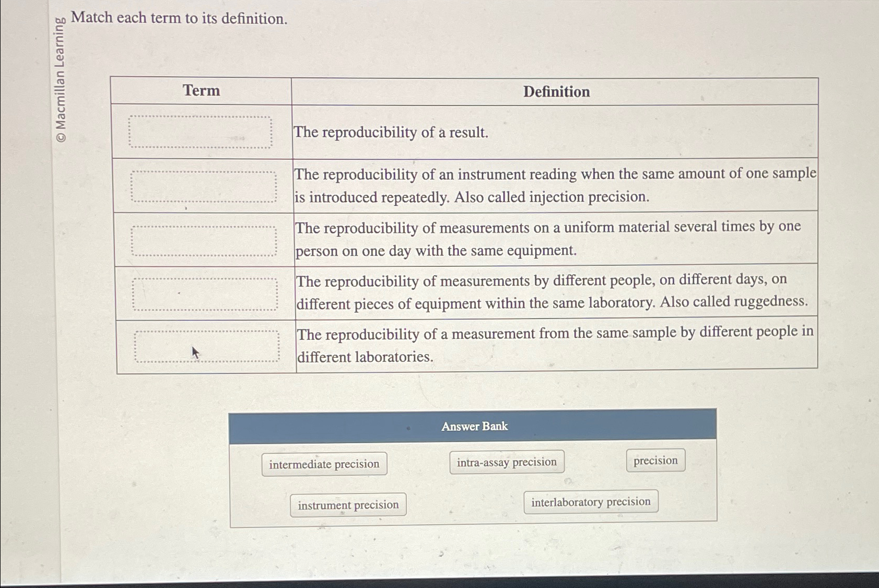879x588 pixels.
Task: Click the bottom term slot for different laboratories
Action: pyautogui.click(x=207, y=346)
